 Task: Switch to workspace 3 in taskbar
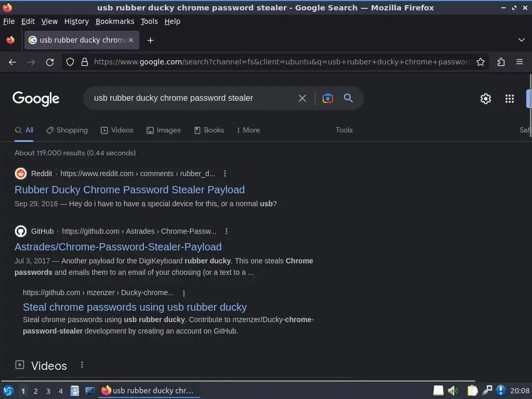48,391
